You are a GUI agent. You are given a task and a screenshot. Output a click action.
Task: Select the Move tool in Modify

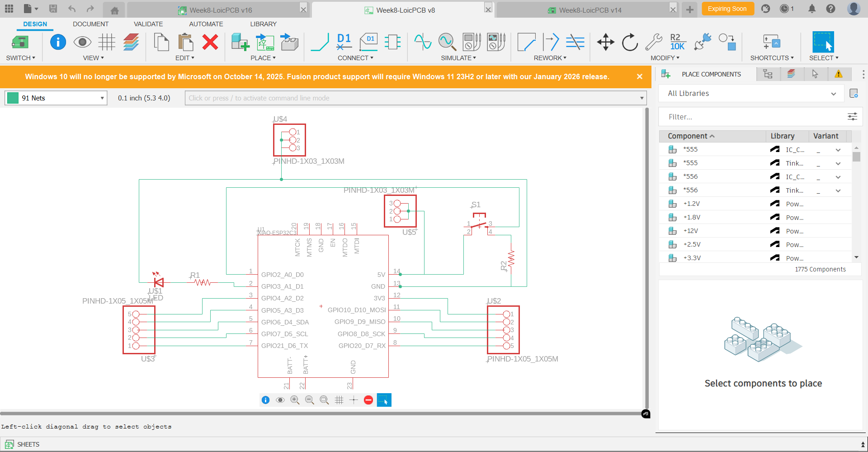605,43
